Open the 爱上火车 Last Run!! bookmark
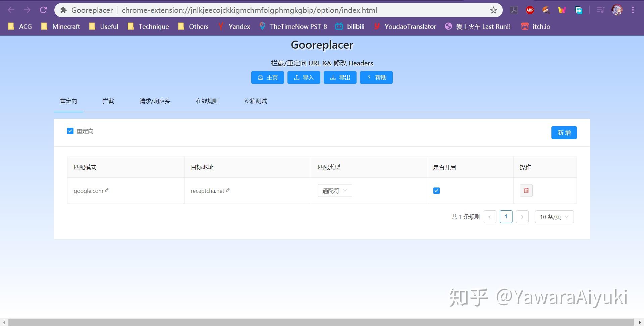The image size is (644, 326). (478, 26)
